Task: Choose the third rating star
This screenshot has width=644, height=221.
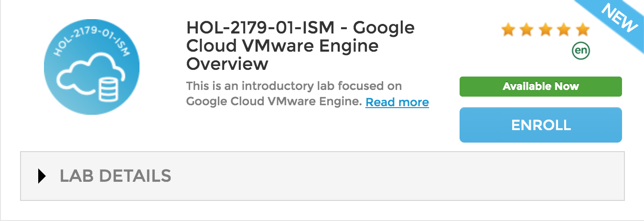Action: click(545, 30)
